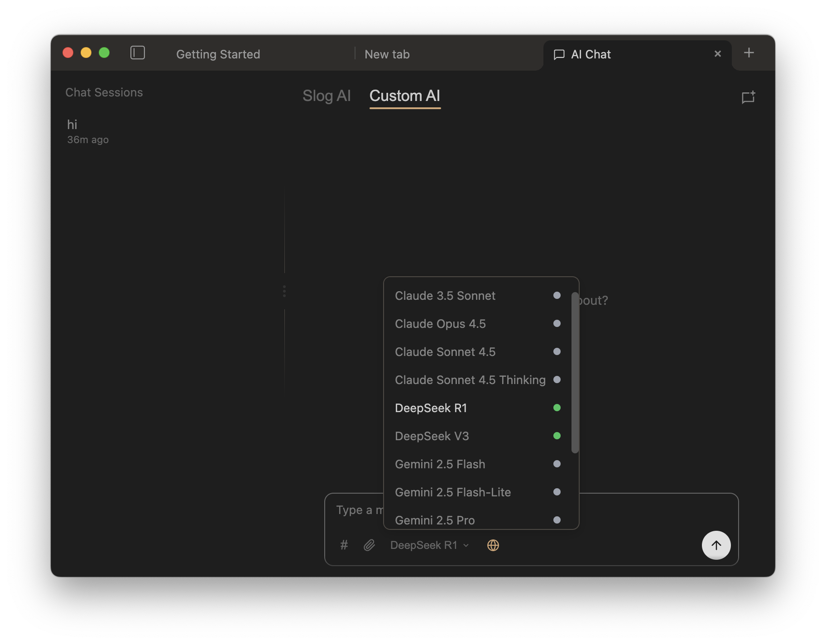Toggle web search globe icon
Viewport: 826px width, 644px height.
pyautogui.click(x=493, y=545)
